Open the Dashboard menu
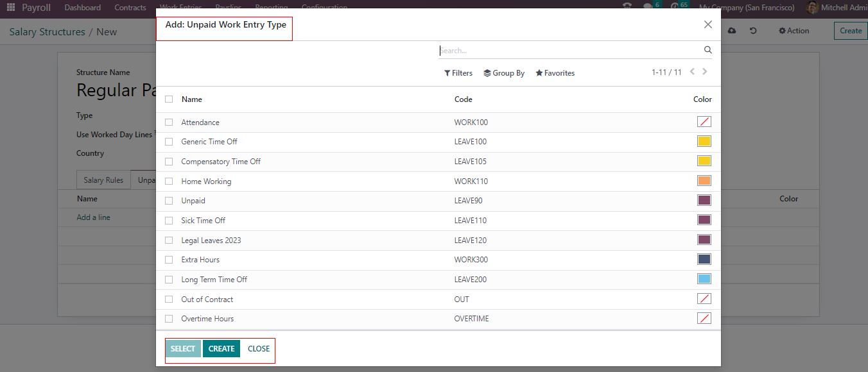 82,8
